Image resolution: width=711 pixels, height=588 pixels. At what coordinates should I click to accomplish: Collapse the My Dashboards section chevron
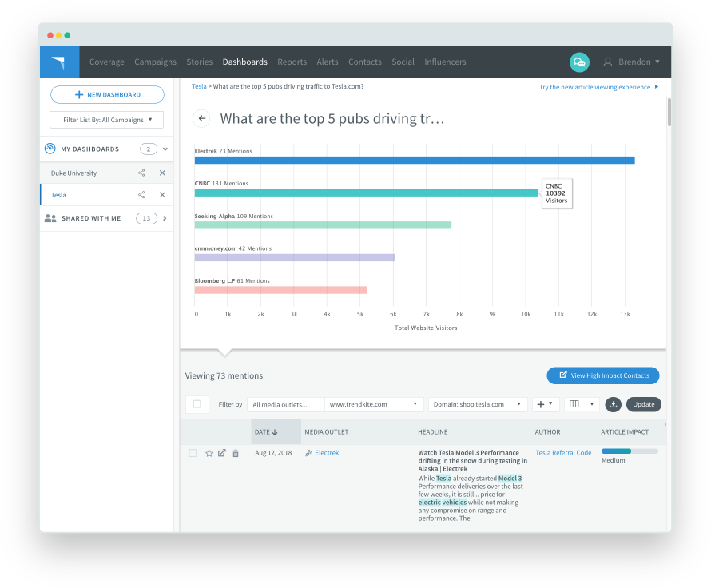click(165, 149)
